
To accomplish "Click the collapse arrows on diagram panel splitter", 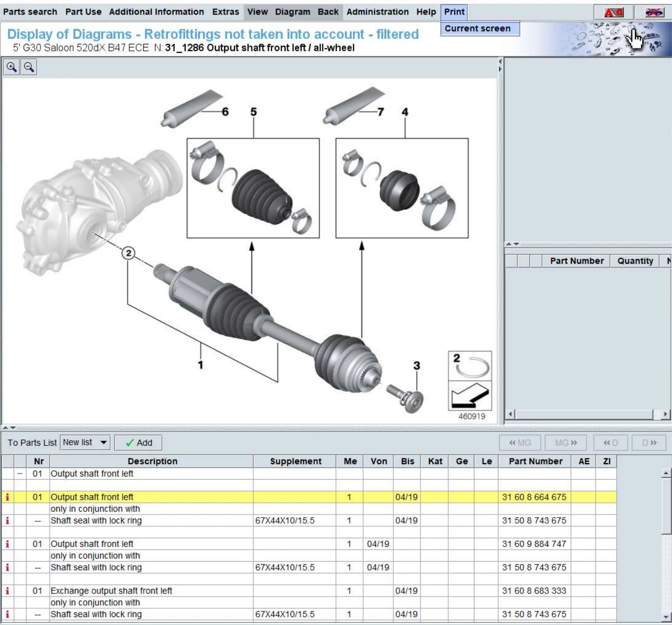I will tap(500, 65).
